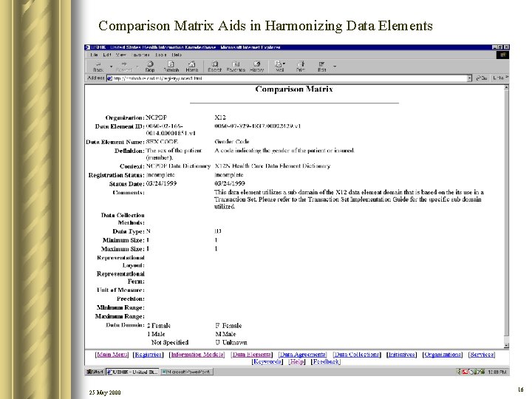Follow the Services link

[482, 355]
